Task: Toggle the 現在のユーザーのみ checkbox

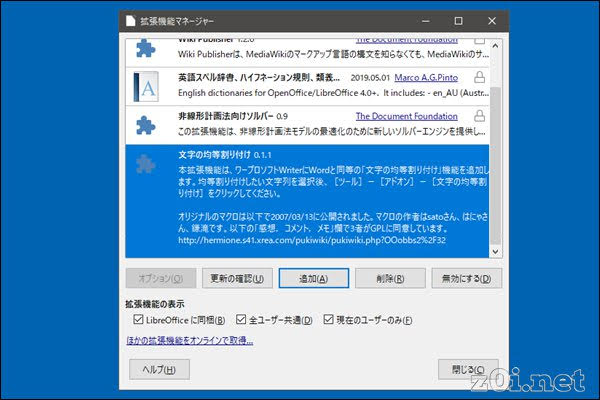Action: click(x=328, y=319)
